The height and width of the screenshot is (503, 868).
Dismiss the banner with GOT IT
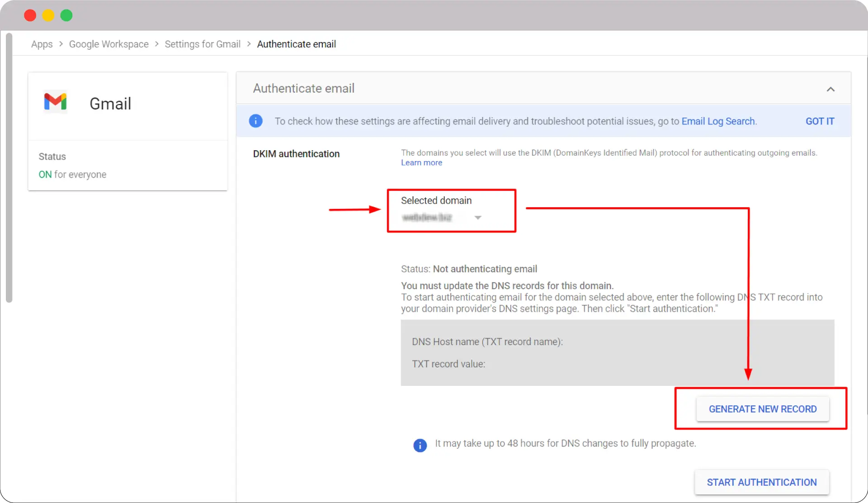(x=820, y=121)
